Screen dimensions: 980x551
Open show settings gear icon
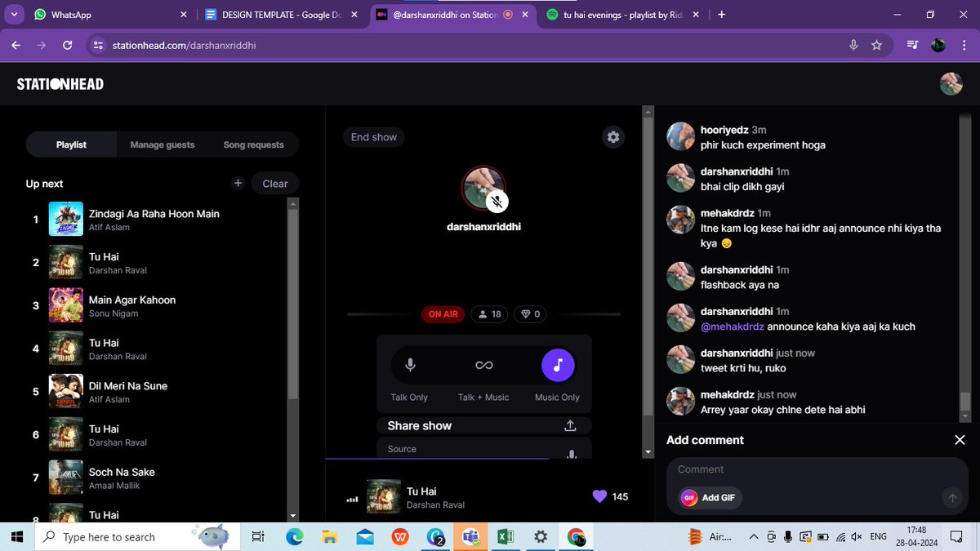coord(613,137)
